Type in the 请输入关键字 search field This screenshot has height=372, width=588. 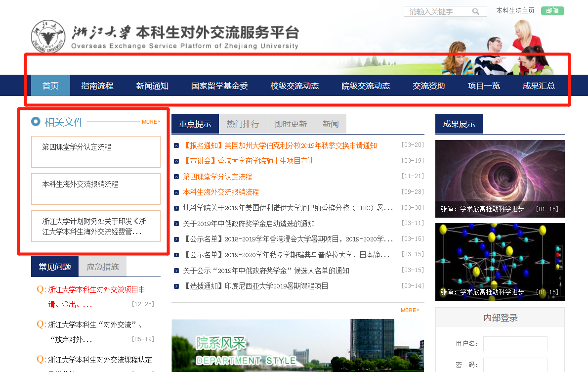[437, 11]
